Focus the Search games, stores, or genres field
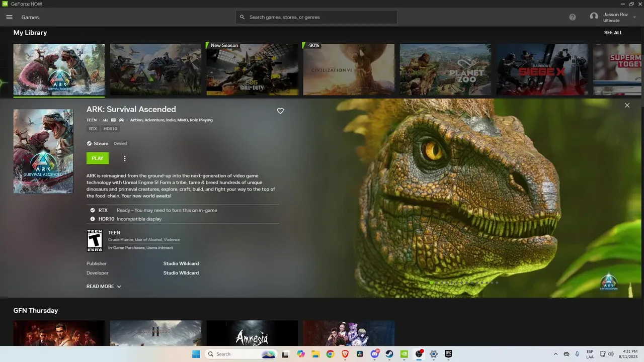This screenshot has height=362, width=644. pos(316,17)
